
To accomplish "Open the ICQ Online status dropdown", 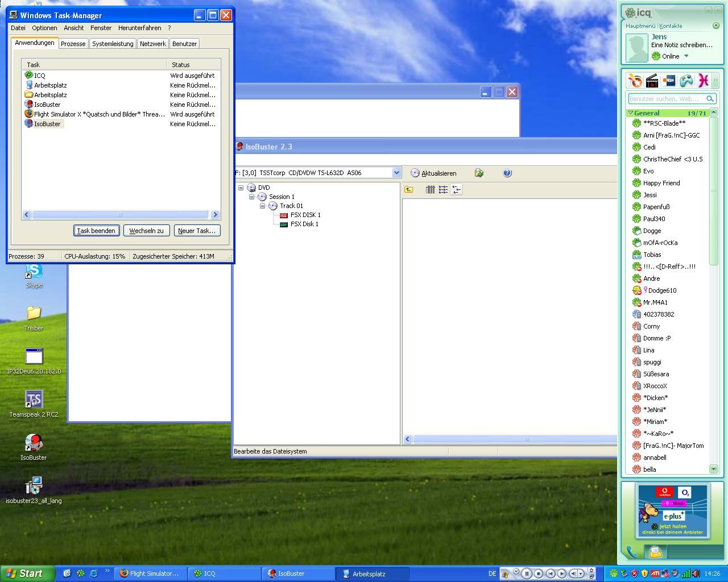I will (686, 56).
